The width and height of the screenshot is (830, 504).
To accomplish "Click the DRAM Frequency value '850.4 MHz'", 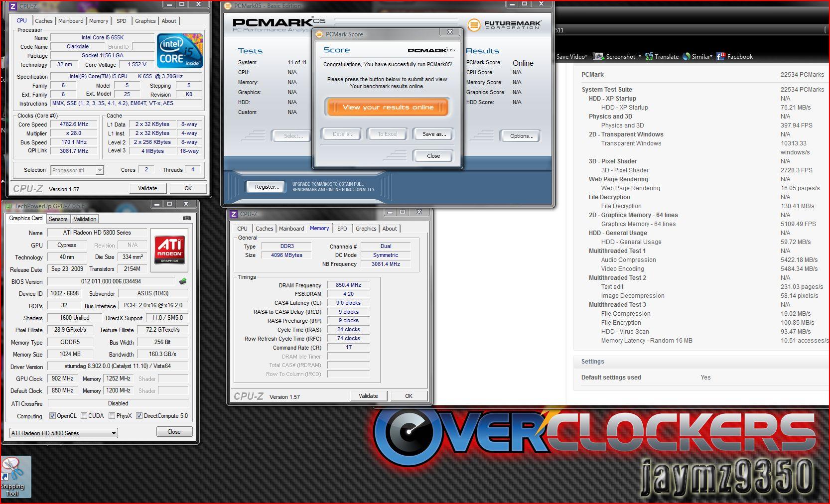I will coord(348,285).
